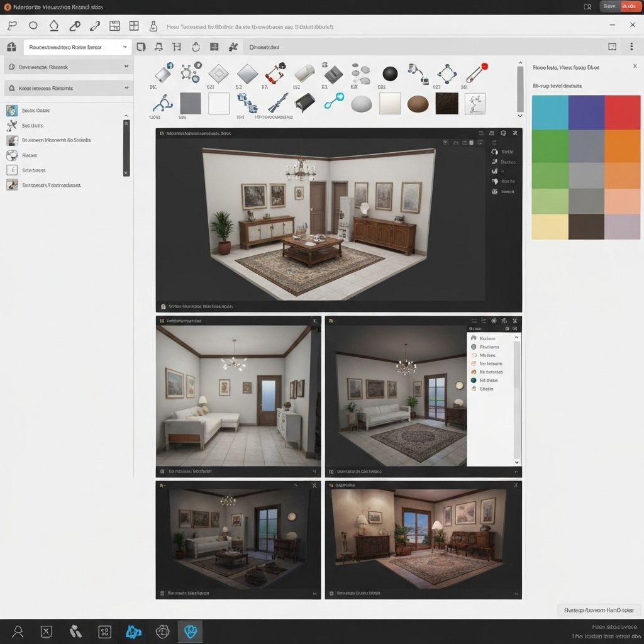Select the flag tool in the top toolbar

(12, 26)
